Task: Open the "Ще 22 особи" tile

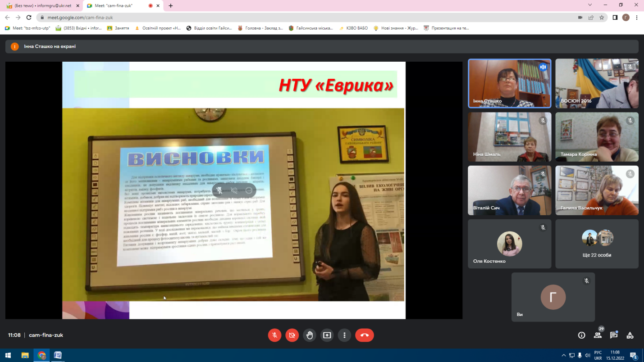Action: coord(597,244)
